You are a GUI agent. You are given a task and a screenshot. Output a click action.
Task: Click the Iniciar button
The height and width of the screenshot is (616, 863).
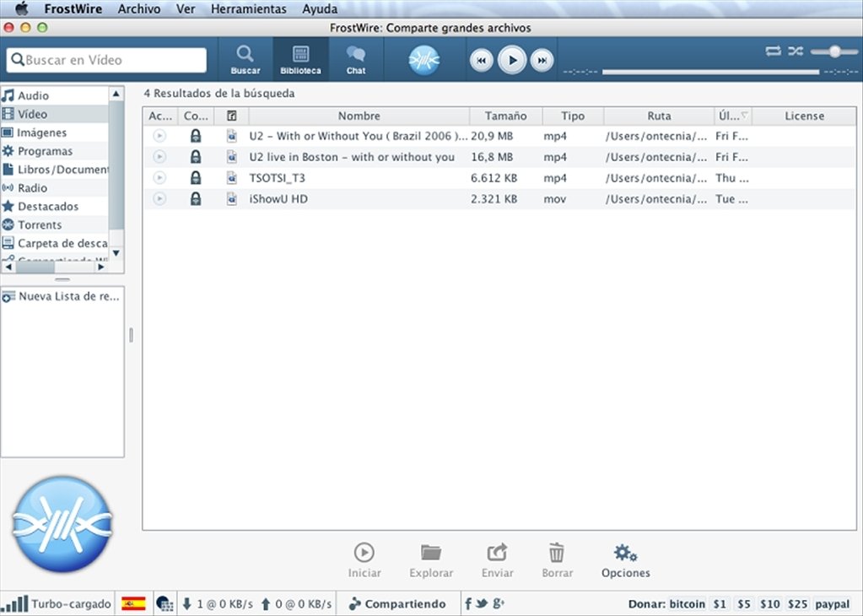[364, 561]
